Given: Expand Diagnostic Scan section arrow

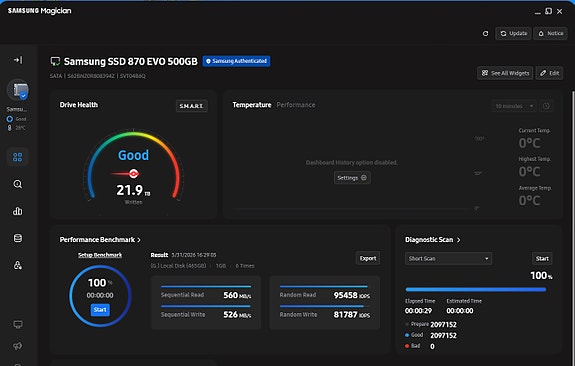Looking at the screenshot, I should click(458, 240).
